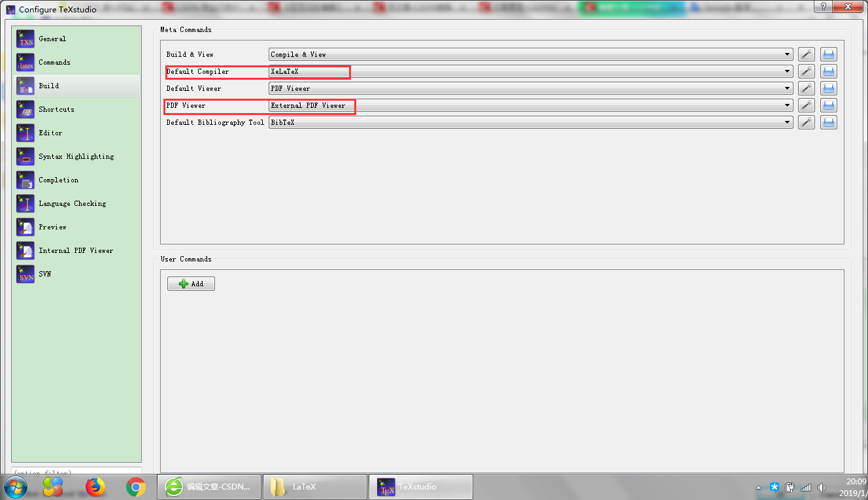Open the PDF Viewer dropdown
Viewport: 868px width, 500px height.
[x=787, y=105]
